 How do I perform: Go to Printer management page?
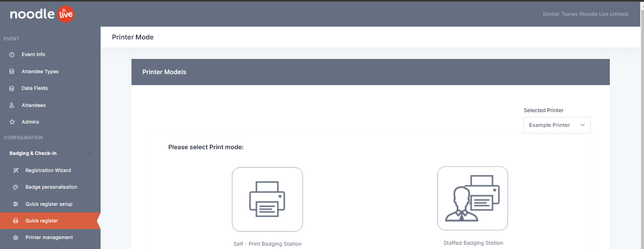pyautogui.click(x=49, y=238)
